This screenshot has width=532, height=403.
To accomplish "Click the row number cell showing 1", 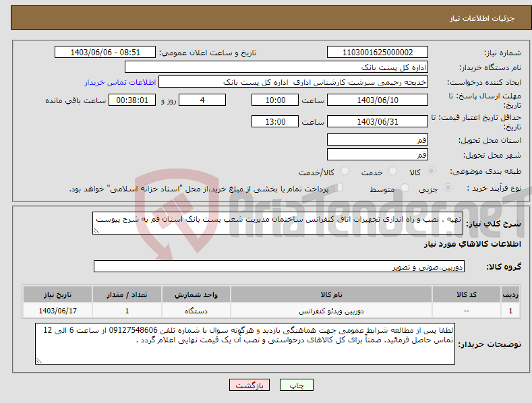I will tap(510, 311).
